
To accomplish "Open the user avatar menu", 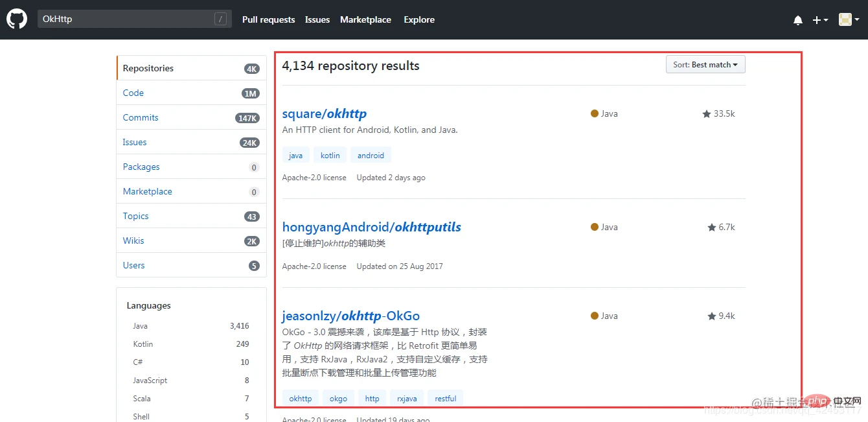I will pos(849,20).
